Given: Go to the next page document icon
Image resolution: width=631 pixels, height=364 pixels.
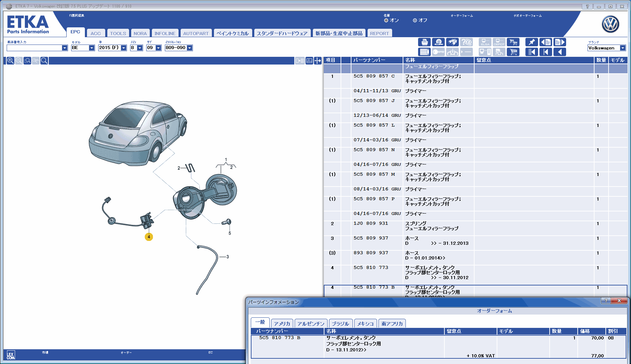Looking at the screenshot, I should click(560, 42).
